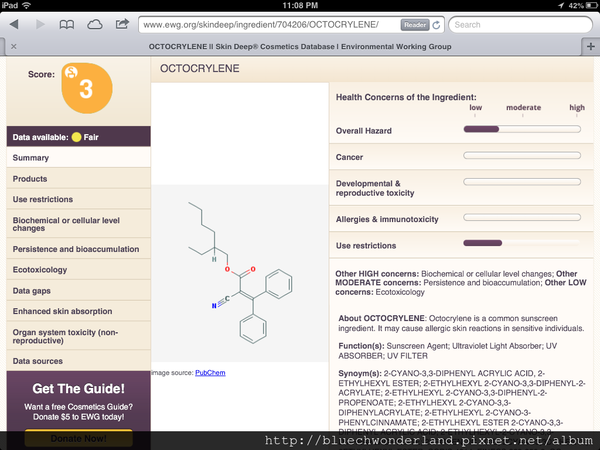Viewport: 600px width, 450px height.
Task: Tap the Safari back arrow
Action: 15,23
